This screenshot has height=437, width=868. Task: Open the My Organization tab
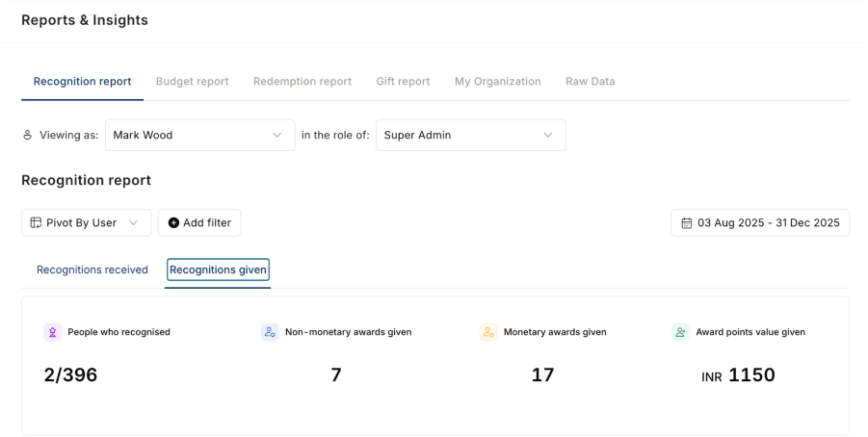498,81
